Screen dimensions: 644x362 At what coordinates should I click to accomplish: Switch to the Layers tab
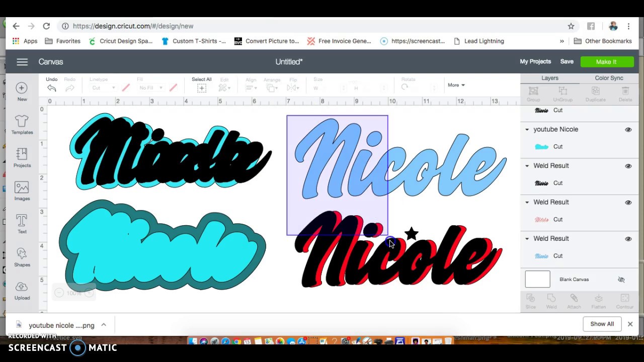click(x=550, y=78)
